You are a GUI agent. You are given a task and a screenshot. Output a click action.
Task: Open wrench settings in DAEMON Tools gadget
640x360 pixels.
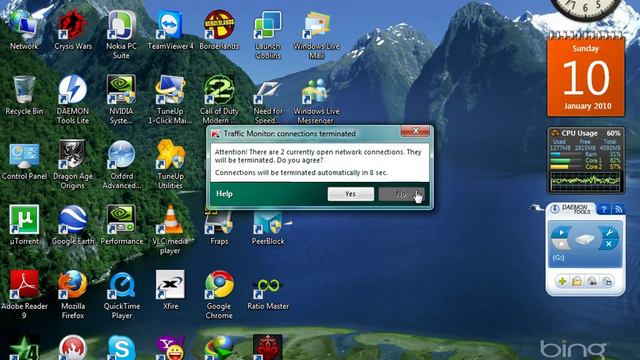click(x=609, y=233)
